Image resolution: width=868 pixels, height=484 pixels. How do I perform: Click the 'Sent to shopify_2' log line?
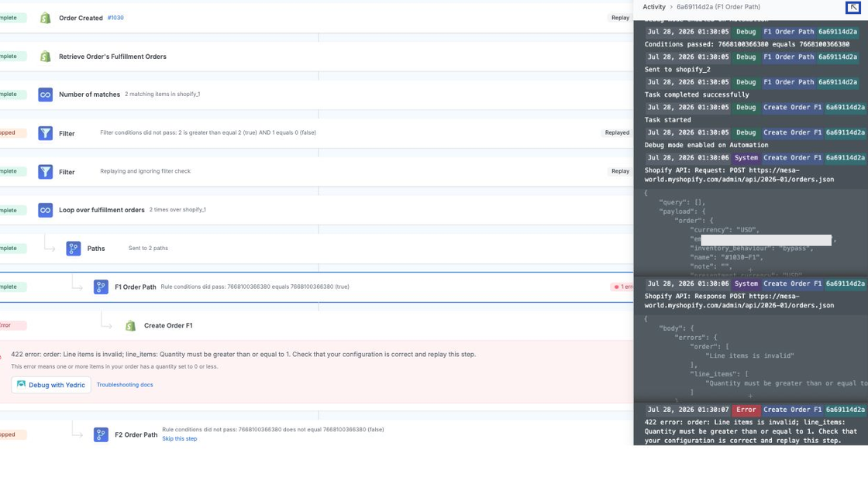[677, 70]
